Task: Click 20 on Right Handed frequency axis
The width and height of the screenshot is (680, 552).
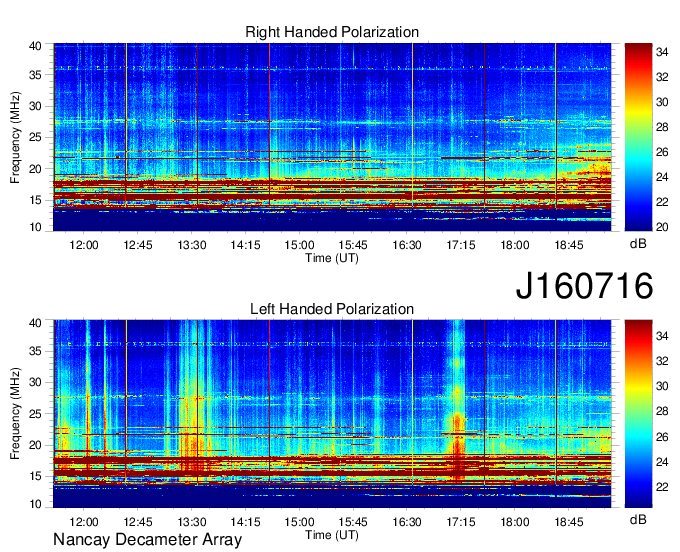Action: 35,169
